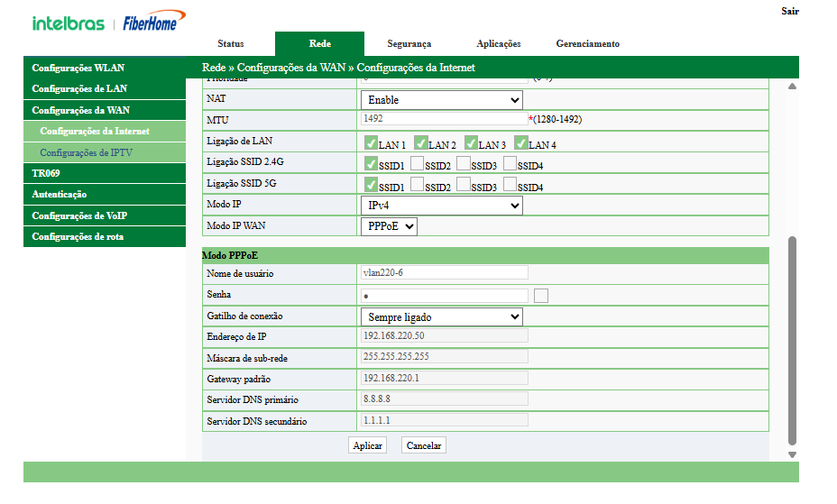Click the Cancelar button
Viewport: 837px width, 504px height.
point(424,445)
